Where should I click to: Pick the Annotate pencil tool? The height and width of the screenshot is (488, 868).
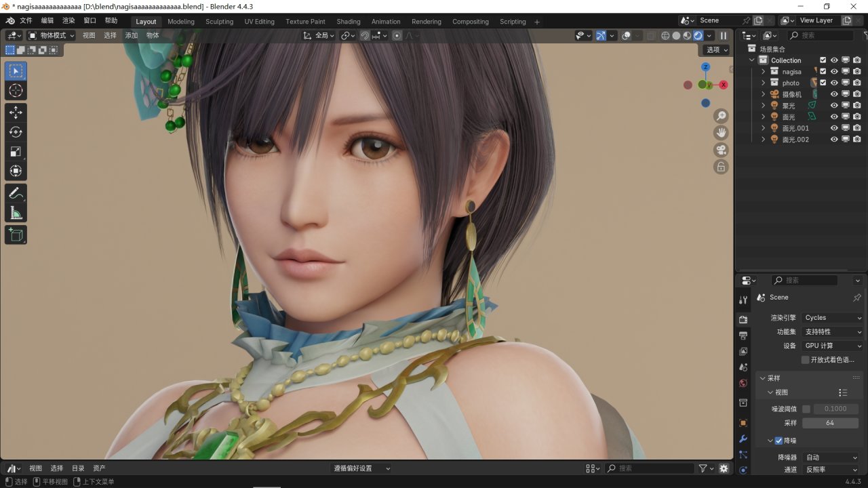coord(16,193)
